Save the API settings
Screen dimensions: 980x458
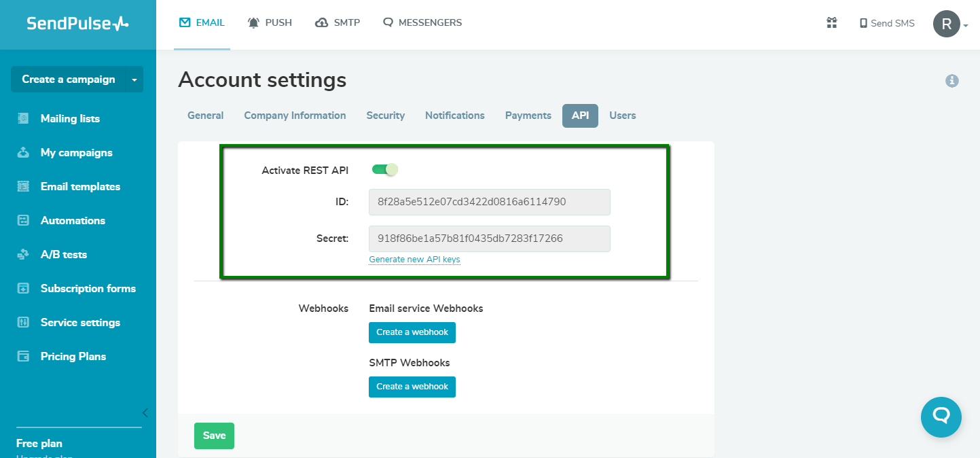point(214,436)
